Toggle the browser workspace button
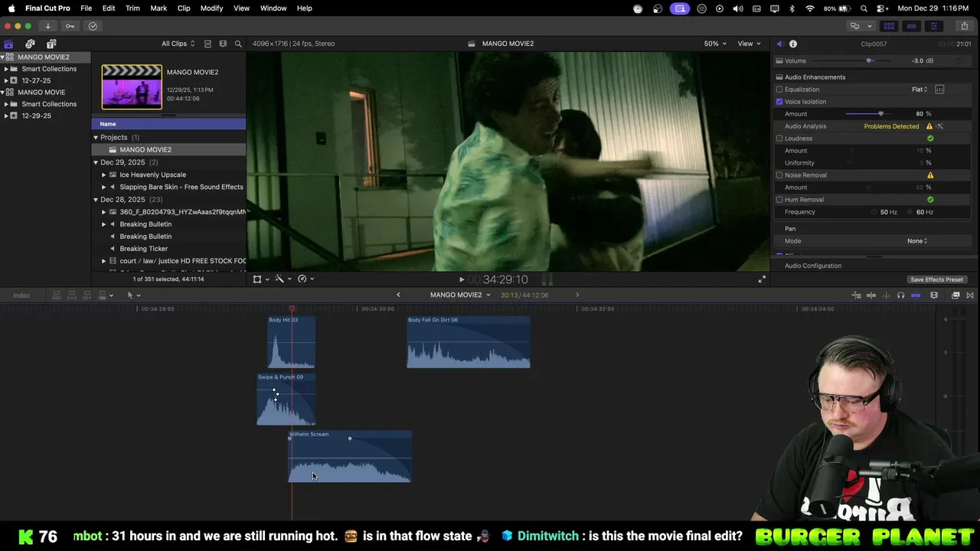The image size is (980, 551). click(x=889, y=26)
